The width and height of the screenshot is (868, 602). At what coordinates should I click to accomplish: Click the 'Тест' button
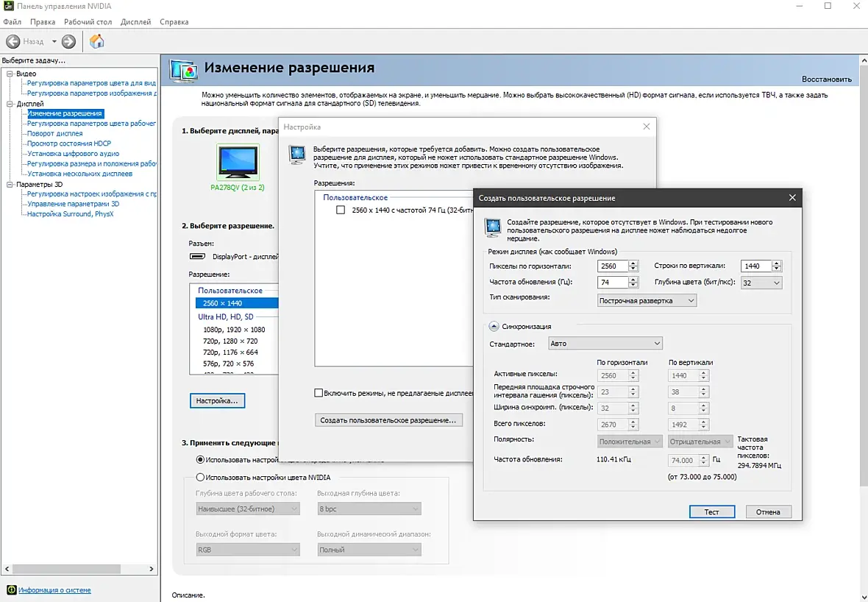coord(712,511)
